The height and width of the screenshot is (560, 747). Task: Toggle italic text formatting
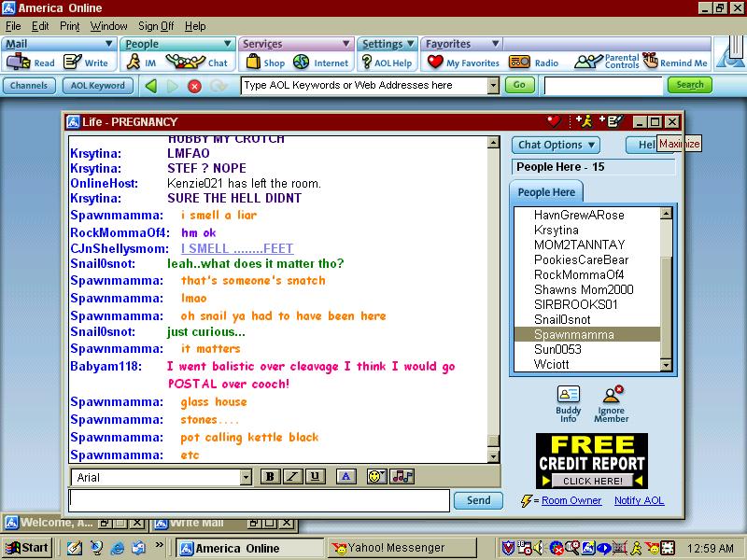click(x=292, y=476)
